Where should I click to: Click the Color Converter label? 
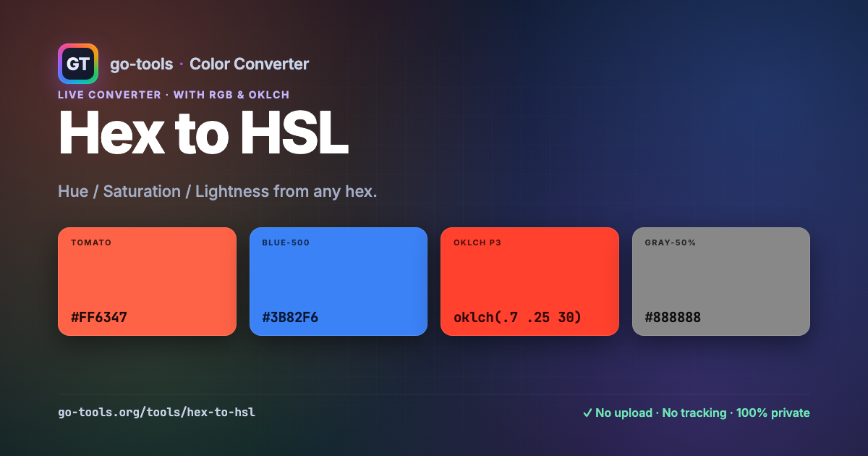[x=249, y=64]
